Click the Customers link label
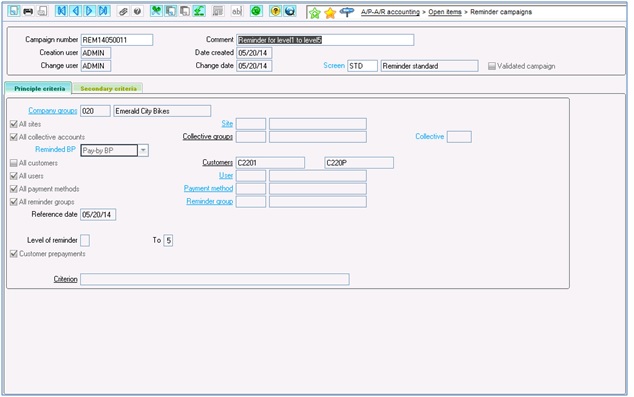The width and height of the screenshot is (634, 397). pyautogui.click(x=218, y=163)
